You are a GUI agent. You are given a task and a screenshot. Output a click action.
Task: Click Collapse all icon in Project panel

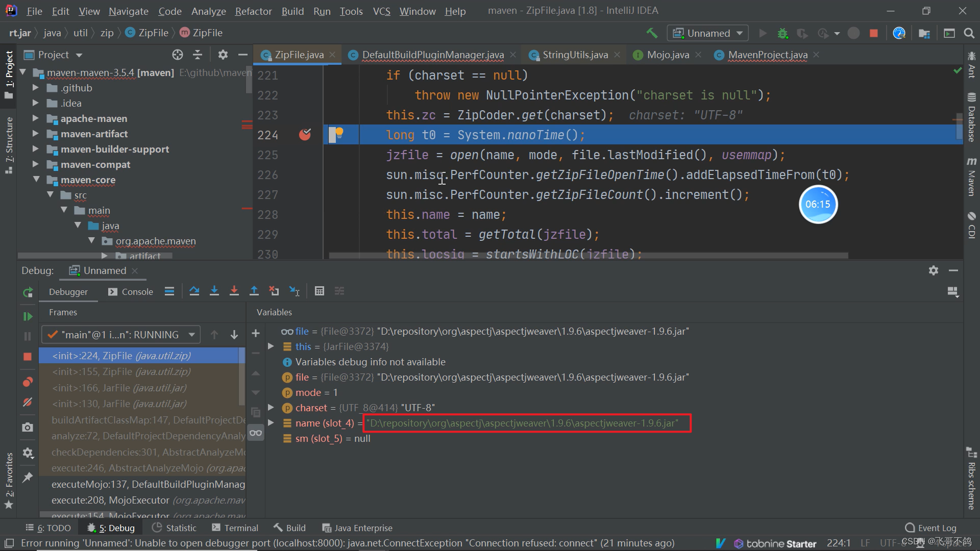[x=198, y=55]
